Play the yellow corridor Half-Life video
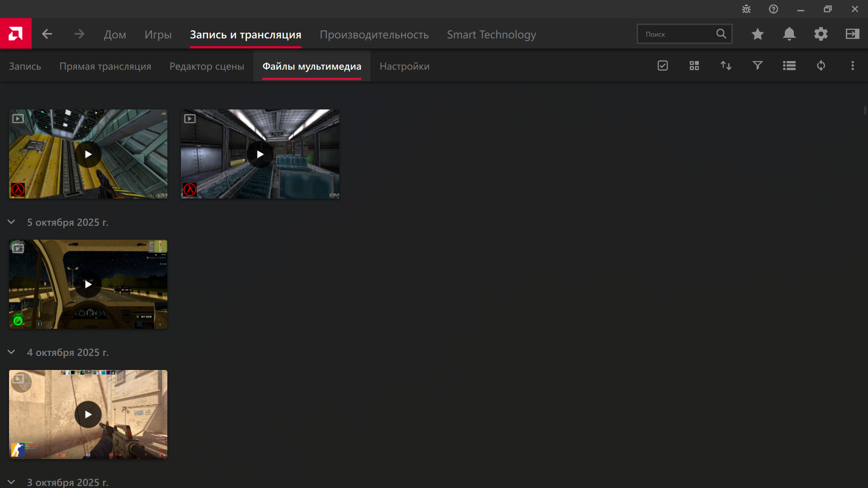 tap(88, 154)
